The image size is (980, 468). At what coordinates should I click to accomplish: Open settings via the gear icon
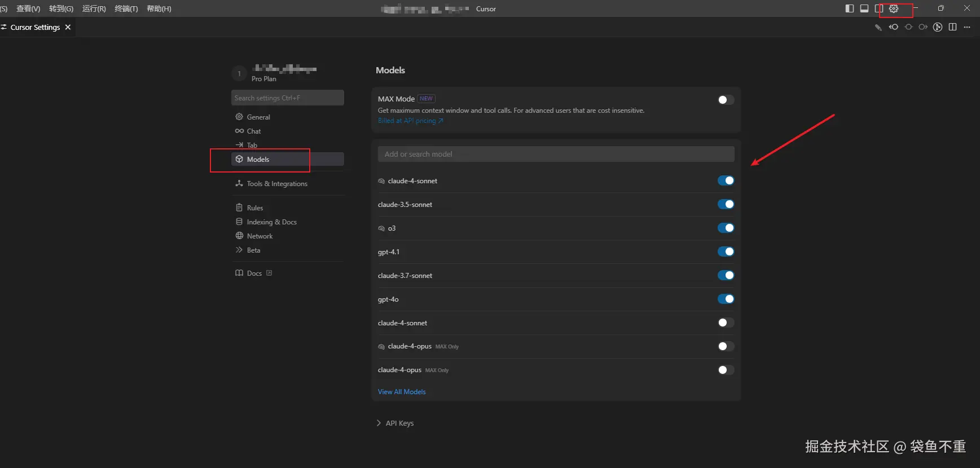(x=894, y=8)
